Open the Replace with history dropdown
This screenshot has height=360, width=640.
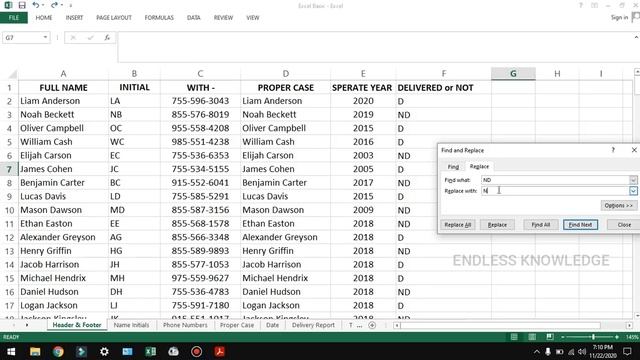point(633,191)
